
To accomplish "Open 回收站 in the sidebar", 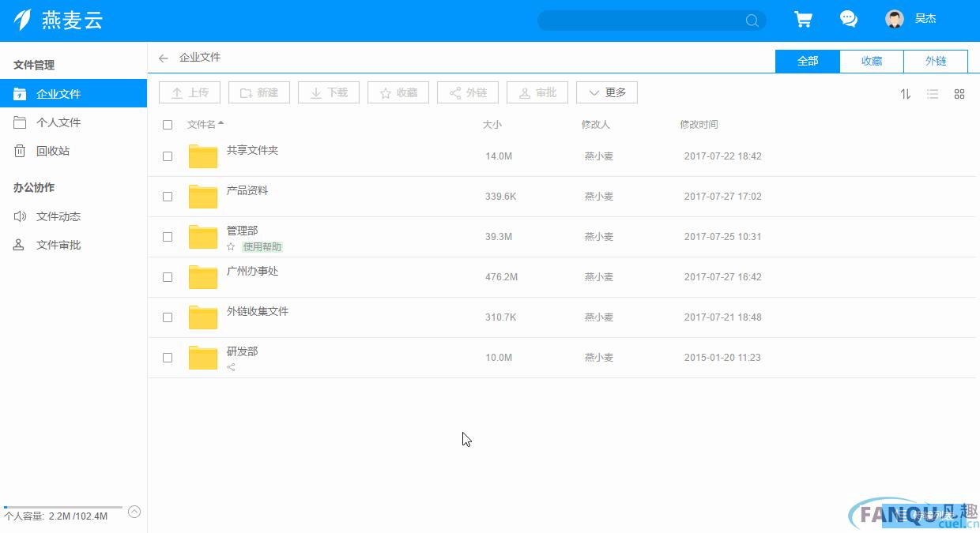I will click(x=53, y=151).
